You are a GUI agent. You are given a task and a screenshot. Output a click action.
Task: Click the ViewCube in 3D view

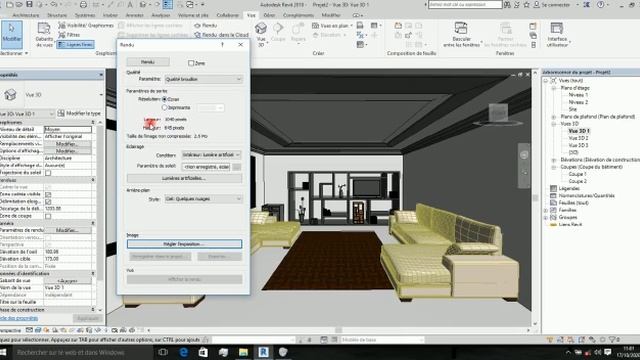click(499, 112)
